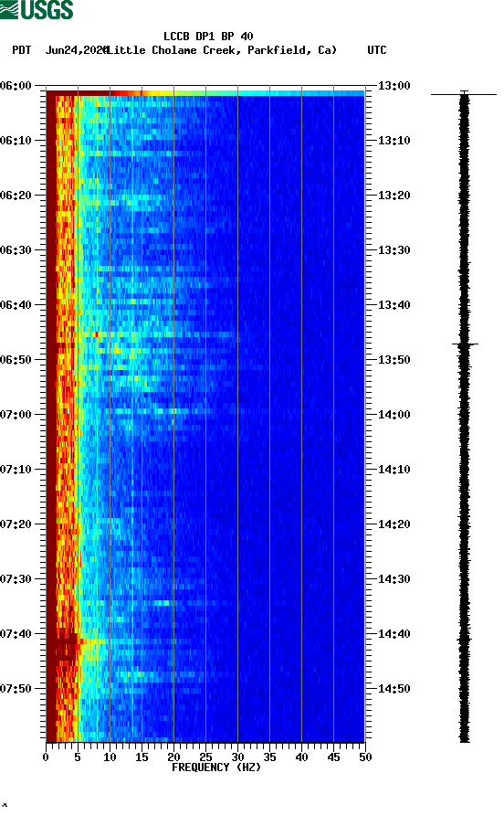Image resolution: width=504 pixels, height=815 pixels.
Task: Click the red hotspot near 8 Hz at 06:45
Action: pyautogui.click(x=96, y=334)
